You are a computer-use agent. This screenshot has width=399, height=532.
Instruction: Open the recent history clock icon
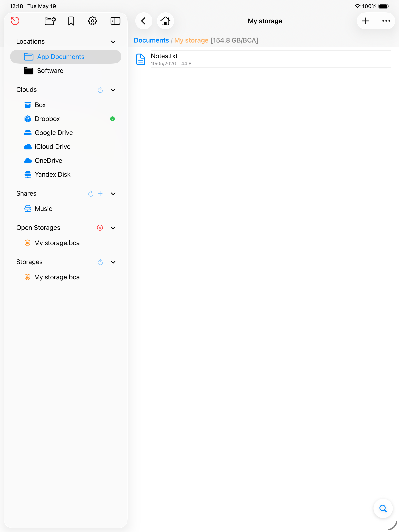[15, 21]
